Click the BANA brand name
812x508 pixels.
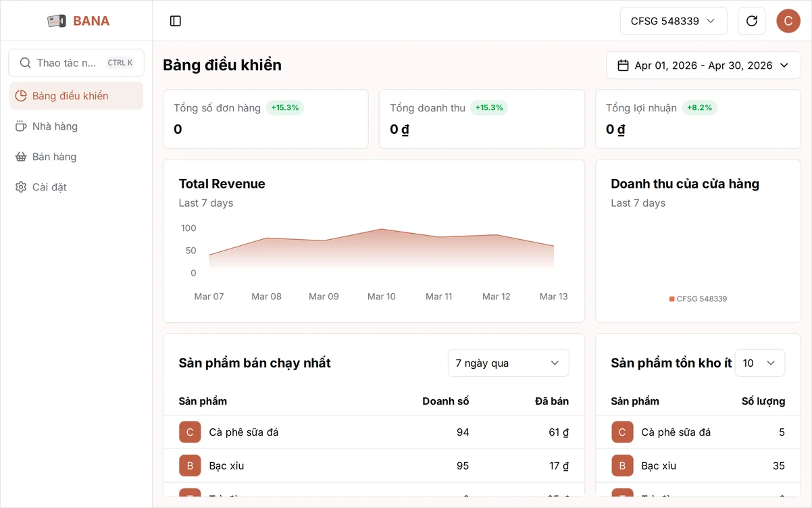tap(91, 21)
